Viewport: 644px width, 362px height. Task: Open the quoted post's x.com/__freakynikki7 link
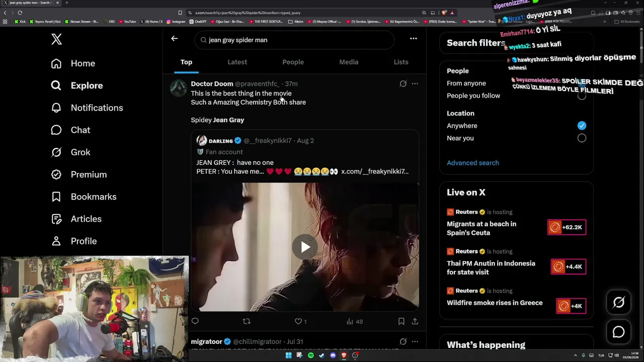[x=375, y=171]
